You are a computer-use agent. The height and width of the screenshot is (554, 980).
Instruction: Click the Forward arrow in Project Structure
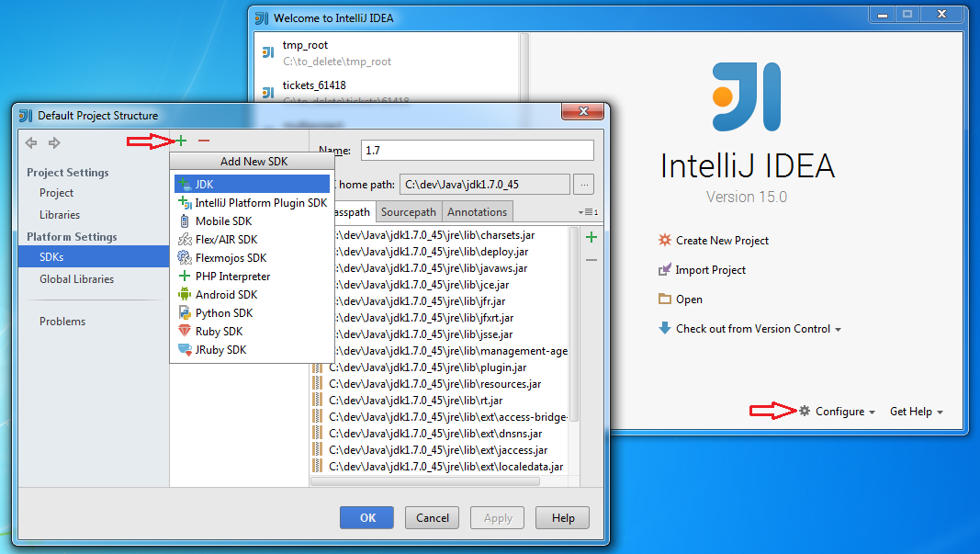(54, 143)
